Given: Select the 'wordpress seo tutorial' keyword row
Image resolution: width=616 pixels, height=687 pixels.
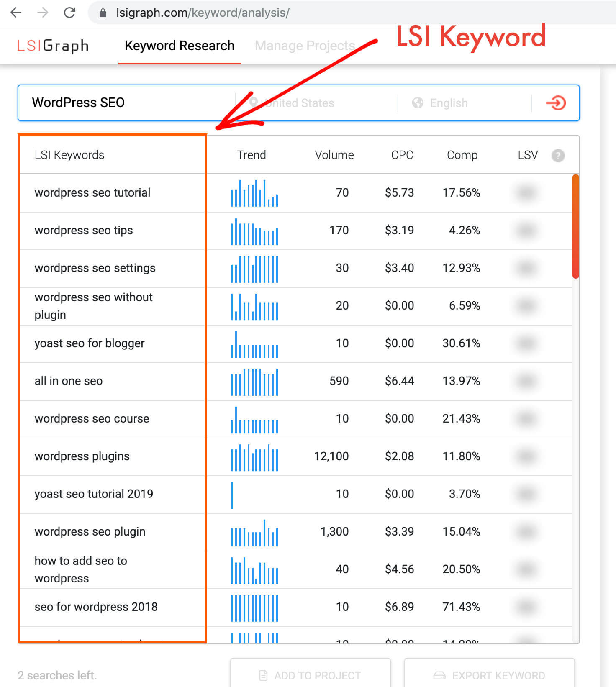Looking at the screenshot, I should [x=296, y=193].
